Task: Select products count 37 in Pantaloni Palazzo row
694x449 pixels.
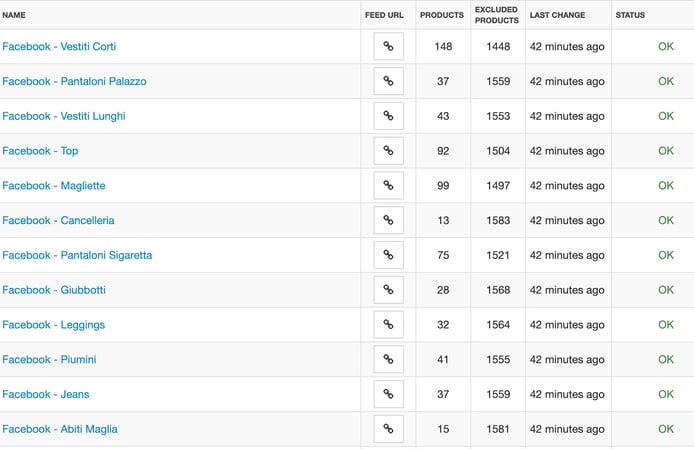Action: click(443, 81)
